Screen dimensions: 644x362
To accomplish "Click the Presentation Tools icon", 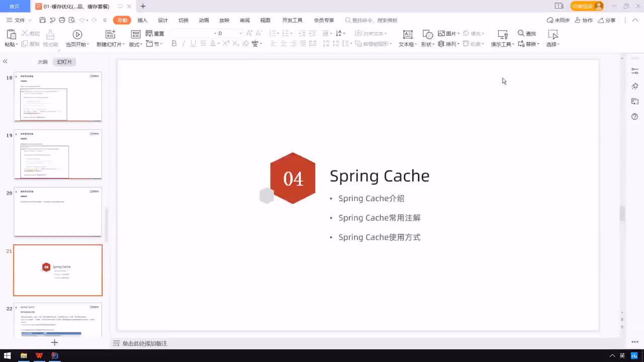I will pyautogui.click(x=502, y=34).
